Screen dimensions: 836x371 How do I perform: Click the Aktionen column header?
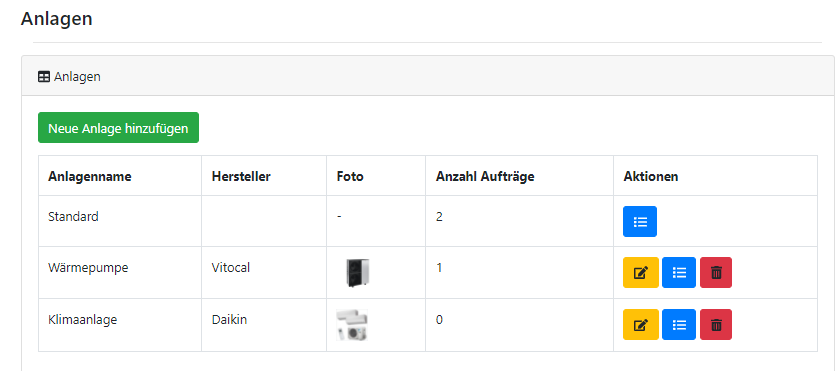651,176
